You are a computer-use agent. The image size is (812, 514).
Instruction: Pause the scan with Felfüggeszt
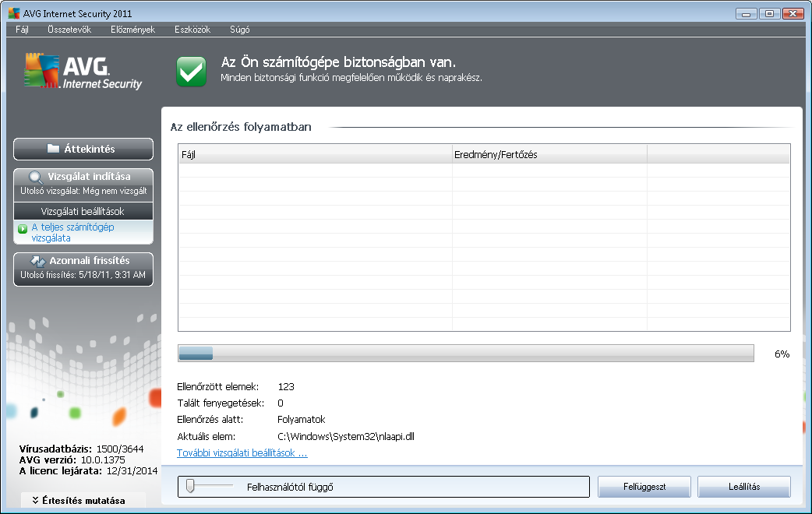[x=644, y=487]
